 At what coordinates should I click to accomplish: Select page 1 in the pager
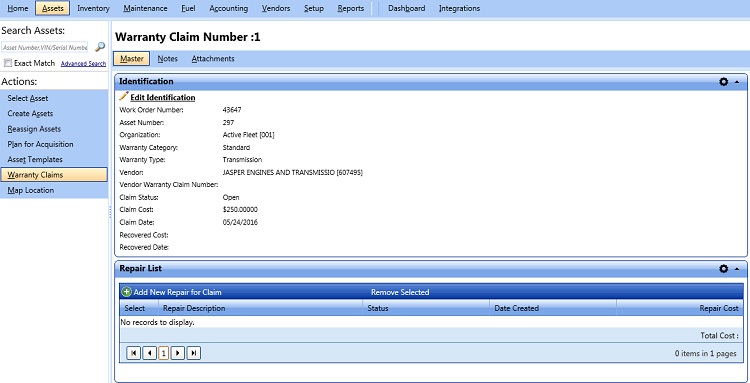coord(164,353)
